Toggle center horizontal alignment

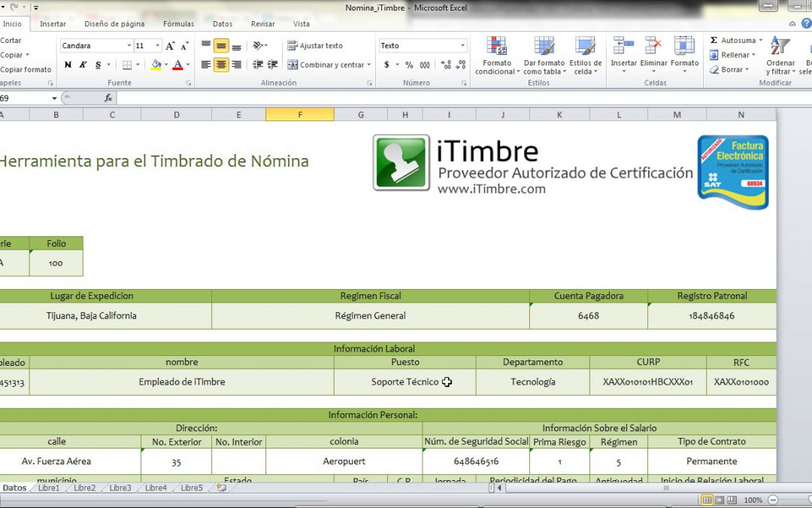(x=221, y=65)
